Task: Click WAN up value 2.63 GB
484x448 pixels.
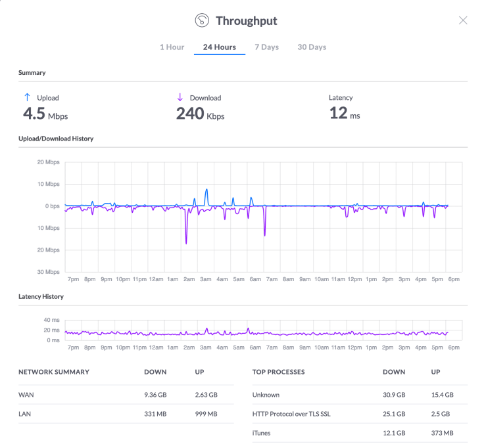Action: click(x=206, y=395)
